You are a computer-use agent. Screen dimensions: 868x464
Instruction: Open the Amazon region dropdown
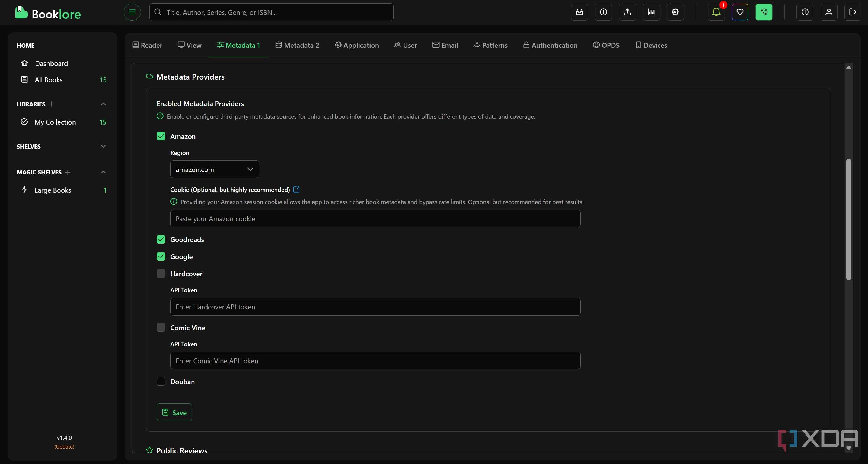[x=215, y=169]
